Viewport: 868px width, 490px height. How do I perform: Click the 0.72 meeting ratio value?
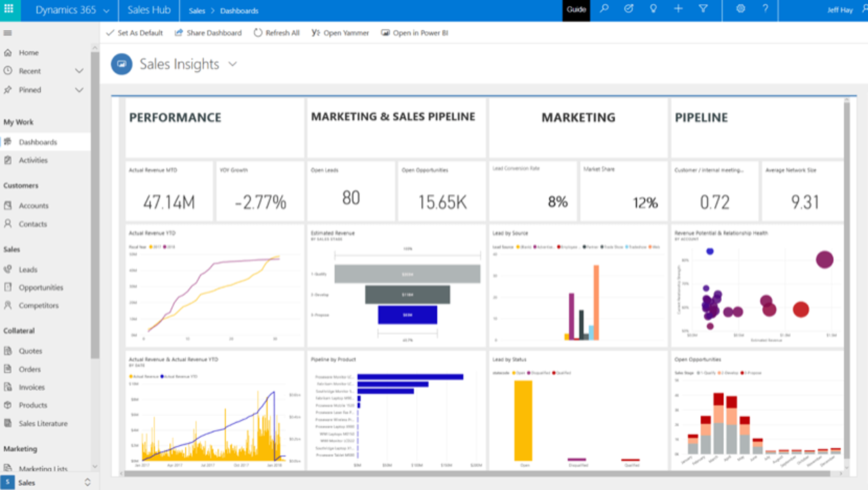715,203
